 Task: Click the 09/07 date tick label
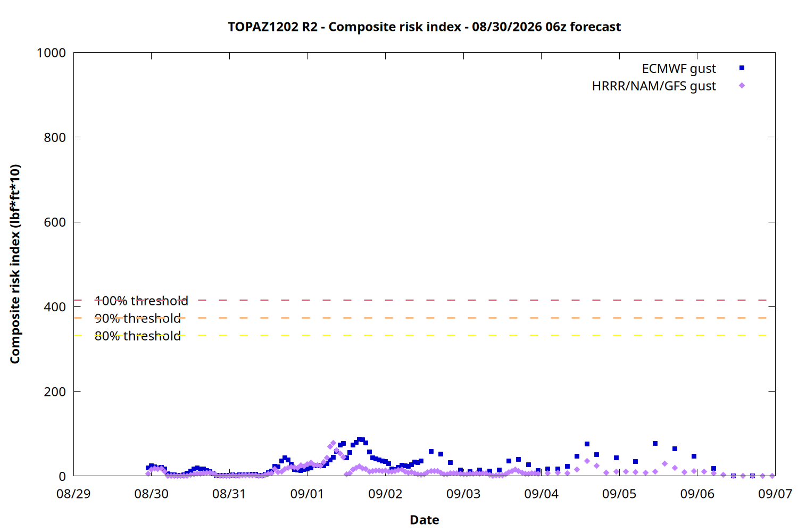pos(775,494)
